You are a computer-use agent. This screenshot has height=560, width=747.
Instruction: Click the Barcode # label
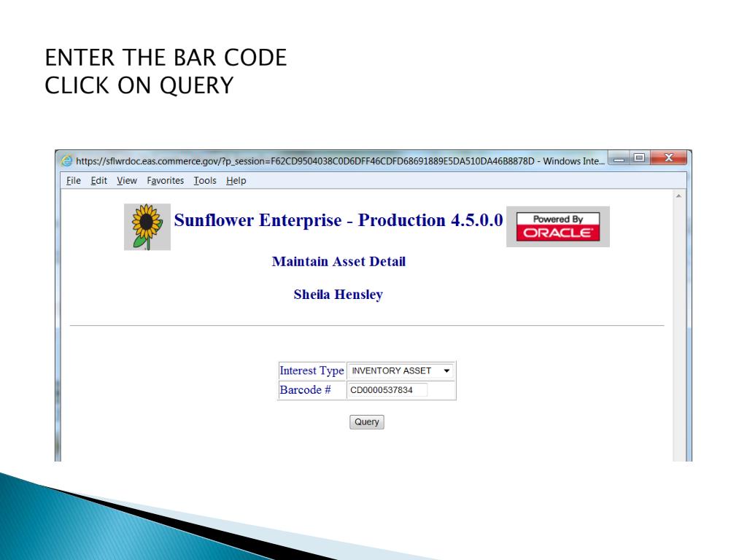pyautogui.click(x=306, y=390)
